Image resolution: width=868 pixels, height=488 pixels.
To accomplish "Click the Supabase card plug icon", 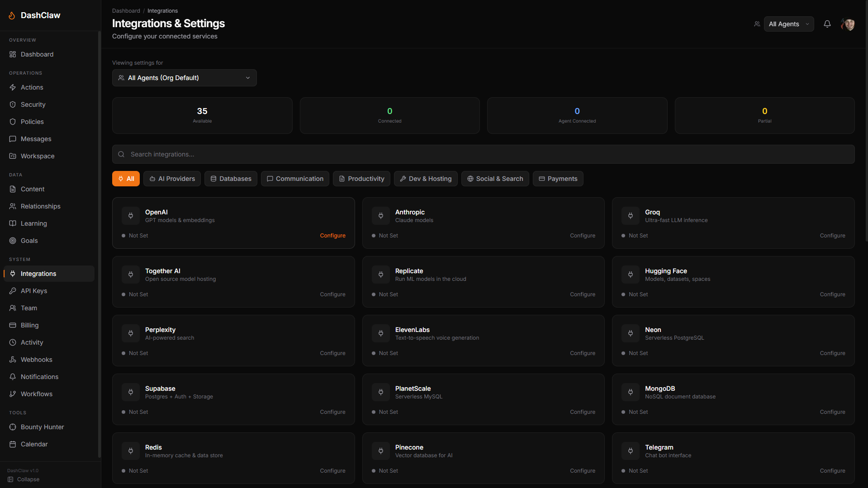I will point(131,392).
